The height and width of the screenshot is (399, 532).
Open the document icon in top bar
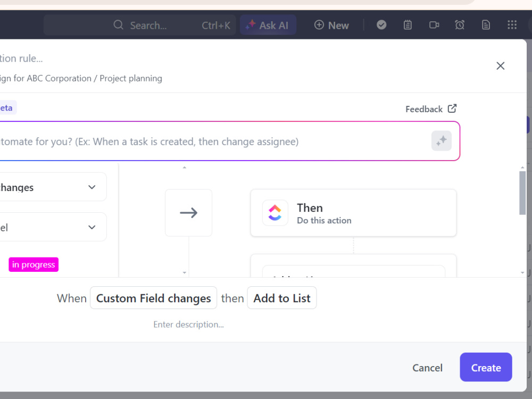coord(486,25)
